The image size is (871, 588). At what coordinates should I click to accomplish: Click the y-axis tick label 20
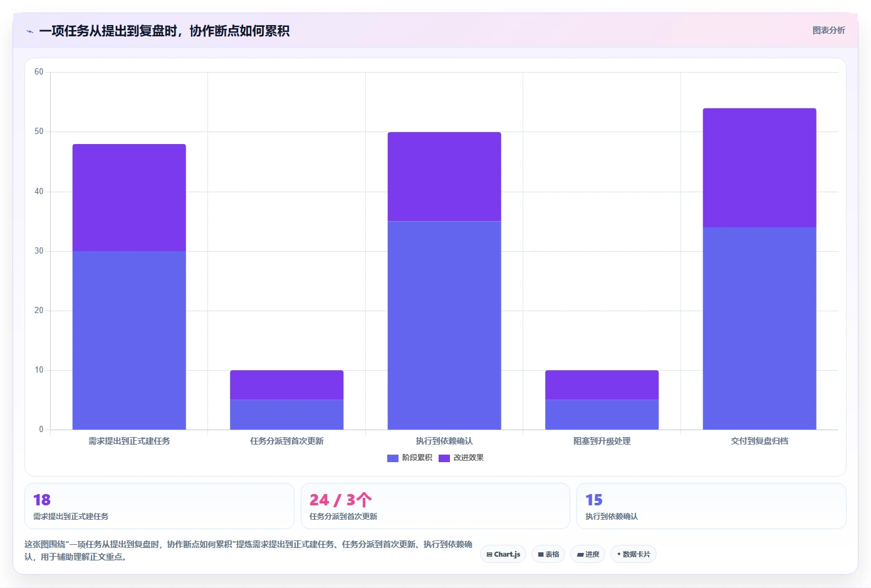[39, 311]
